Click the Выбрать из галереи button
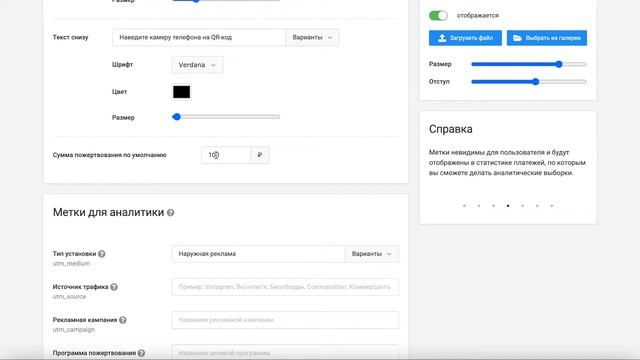The width and height of the screenshot is (640, 360). (547, 38)
